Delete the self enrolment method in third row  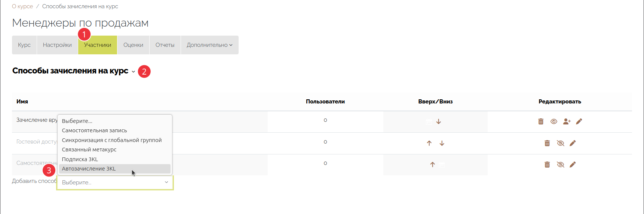[x=547, y=165]
